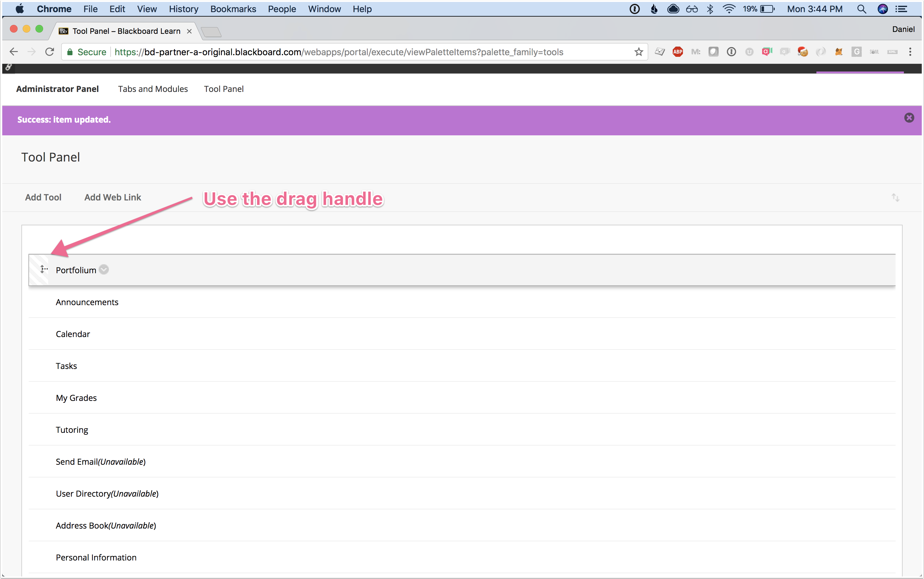Select the Announcements tool row
The width and height of the screenshot is (924, 579).
(x=87, y=302)
